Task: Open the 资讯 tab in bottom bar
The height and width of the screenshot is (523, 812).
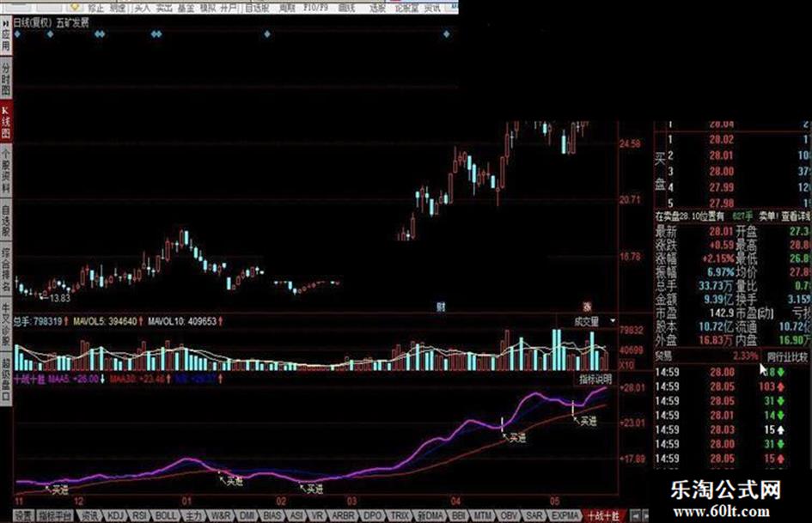Action: click(x=89, y=516)
